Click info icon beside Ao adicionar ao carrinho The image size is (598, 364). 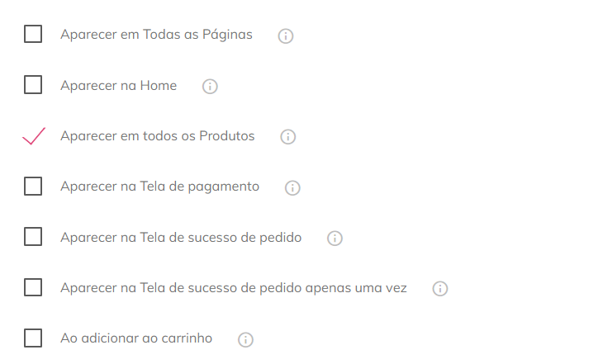[x=245, y=339]
